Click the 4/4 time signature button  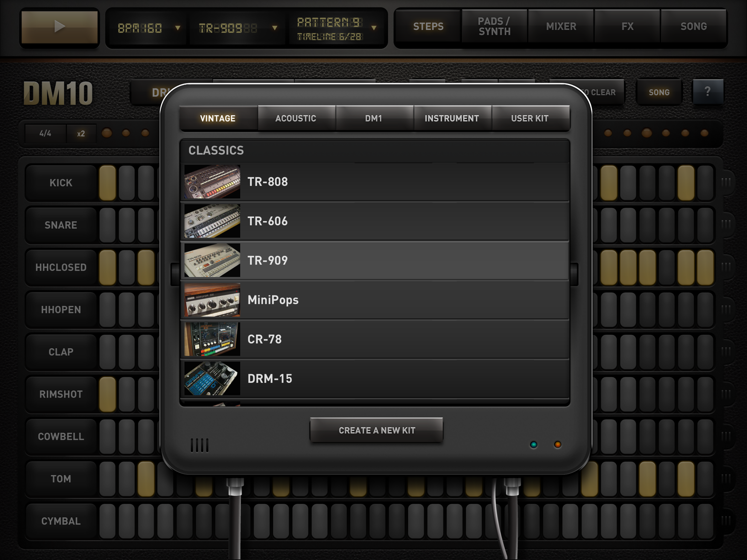click(46, 134)
